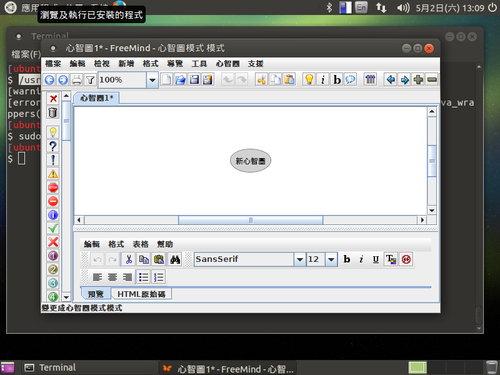Viewport: 500px width, 375px height.
Task: Click map vertical scrollbar down arrow
Action: pyautogui.click(x=432, y=210)
